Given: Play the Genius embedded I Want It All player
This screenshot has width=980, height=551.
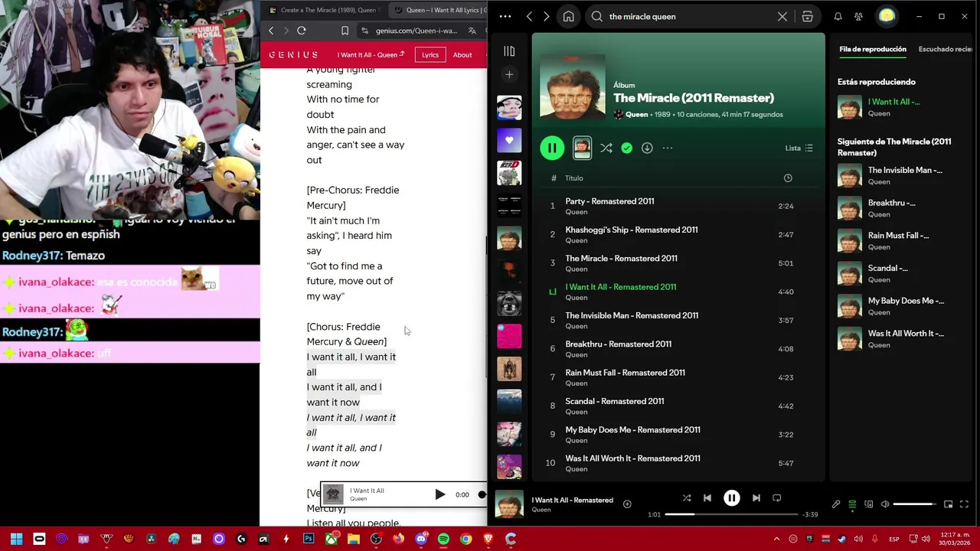Looking at the screenshot, I should coord(439,494).
